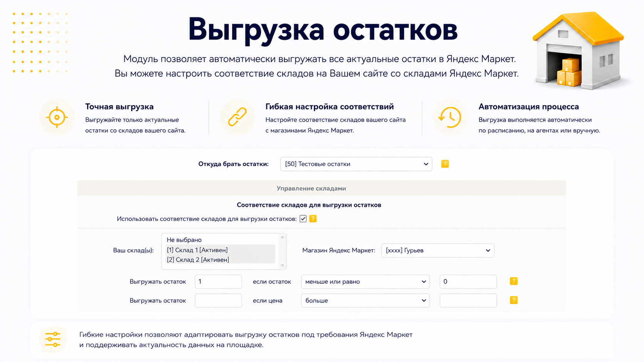644x362 pixels.
Task: Open 'Откуда брать остатки' dropdown
Action: 356,164
